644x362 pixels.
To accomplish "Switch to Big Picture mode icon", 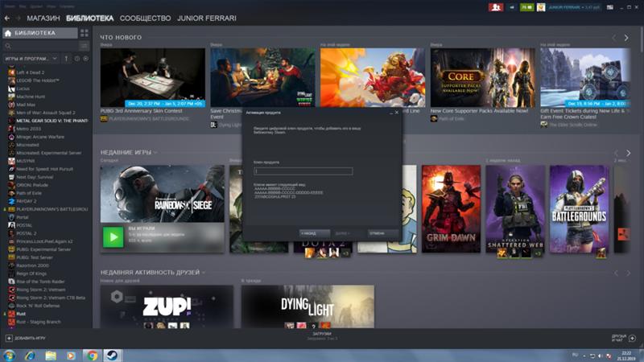I will pyautogui.click(x=610, y=7).
